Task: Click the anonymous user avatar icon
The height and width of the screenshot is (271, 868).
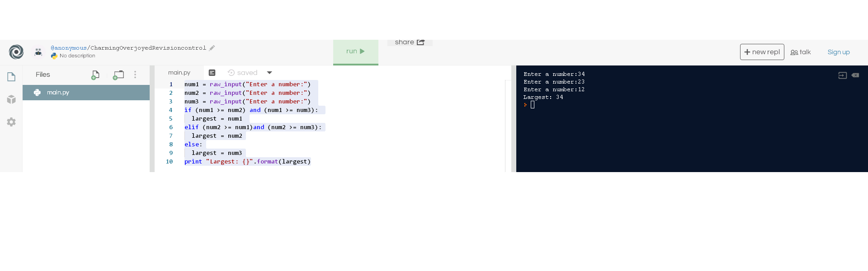Action: (38, 52)
